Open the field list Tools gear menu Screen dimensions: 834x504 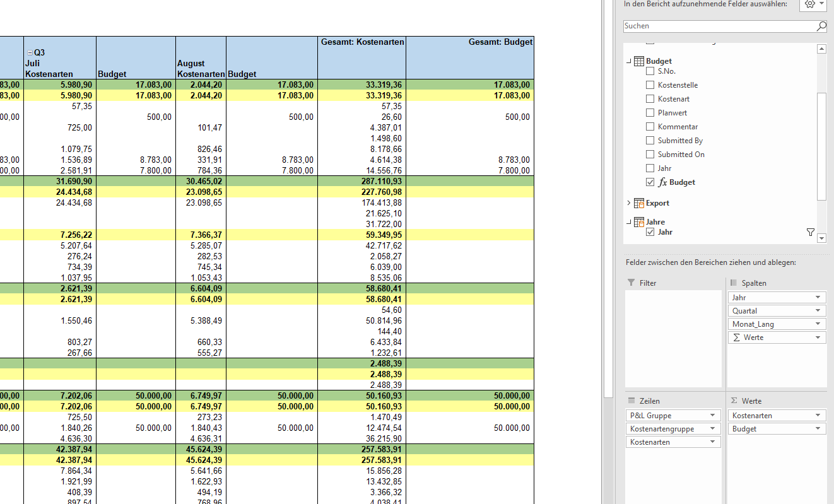[814, 4]
